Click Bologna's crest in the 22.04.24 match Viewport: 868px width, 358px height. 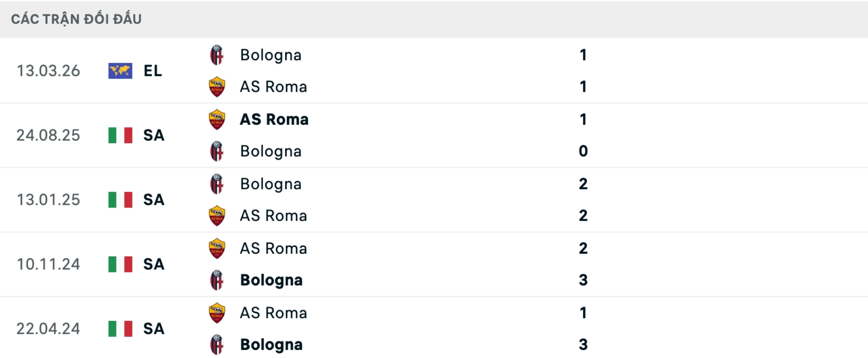pos(217,345)
